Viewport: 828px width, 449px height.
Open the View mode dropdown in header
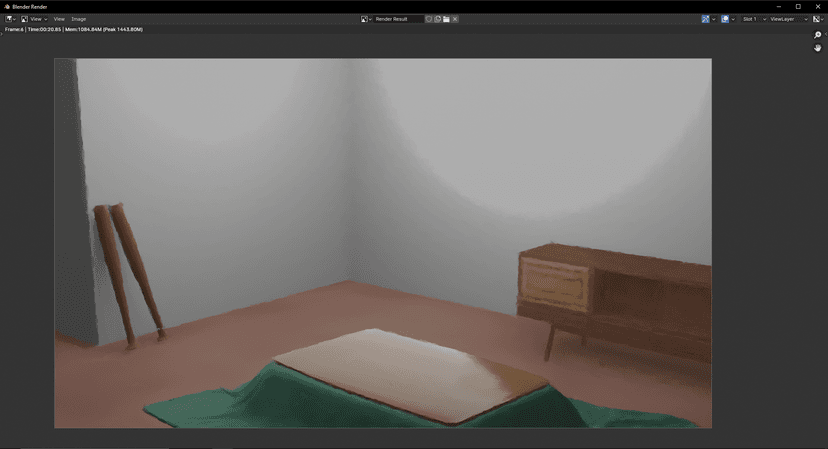[x=36, y=19]
